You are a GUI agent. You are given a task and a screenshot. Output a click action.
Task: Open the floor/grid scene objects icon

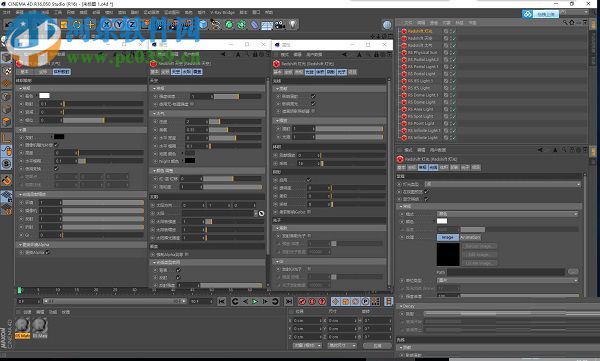[x=267, y=25]
